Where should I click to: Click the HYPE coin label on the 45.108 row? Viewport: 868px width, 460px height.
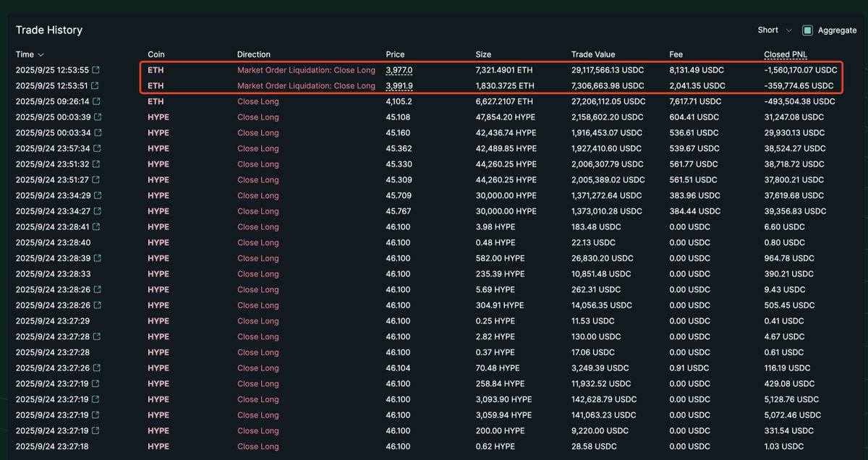158,117
